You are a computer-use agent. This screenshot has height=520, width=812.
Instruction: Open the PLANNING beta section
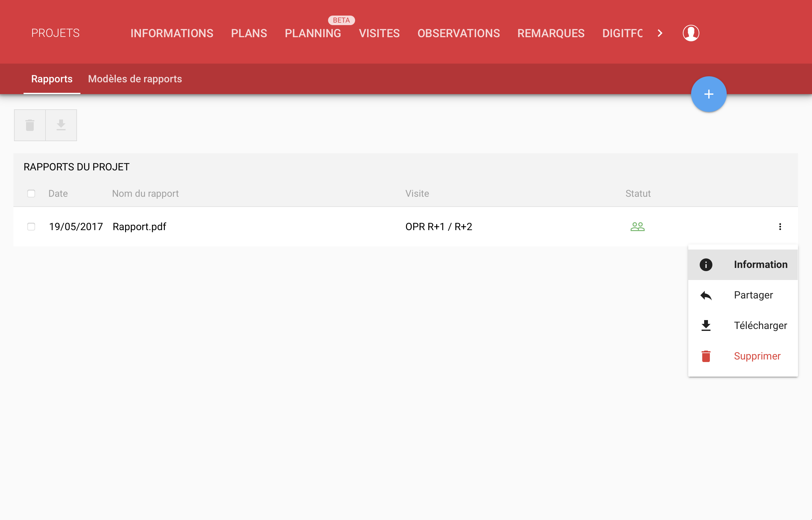click(313, 33)
